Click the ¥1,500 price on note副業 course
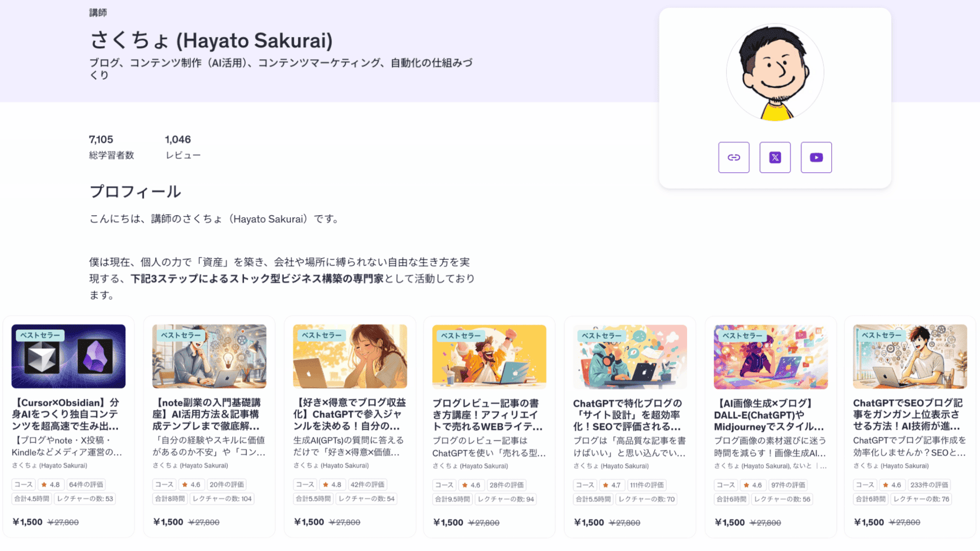This screenshot has width=980, height=551. coord(168,522)
